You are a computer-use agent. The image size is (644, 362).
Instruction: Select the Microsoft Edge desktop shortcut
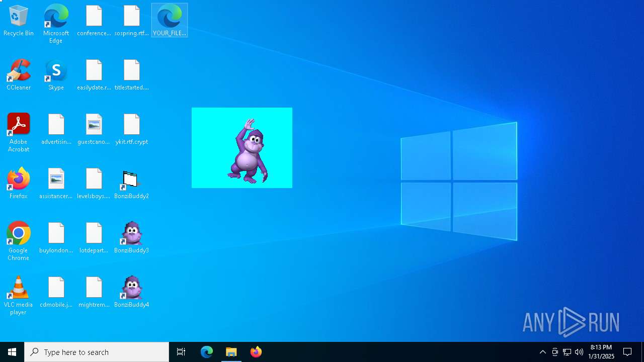(56, 24)
